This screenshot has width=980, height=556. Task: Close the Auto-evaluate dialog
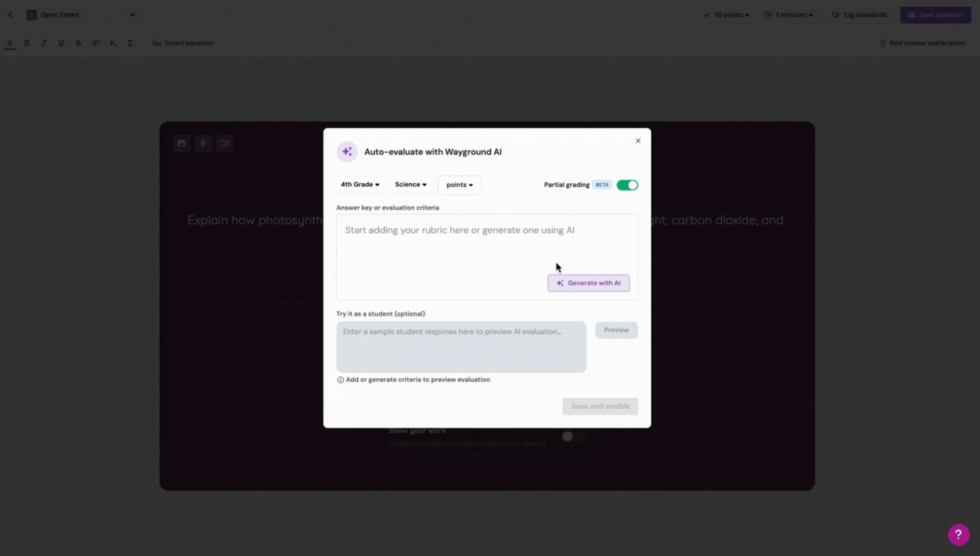tap(638, 141)
